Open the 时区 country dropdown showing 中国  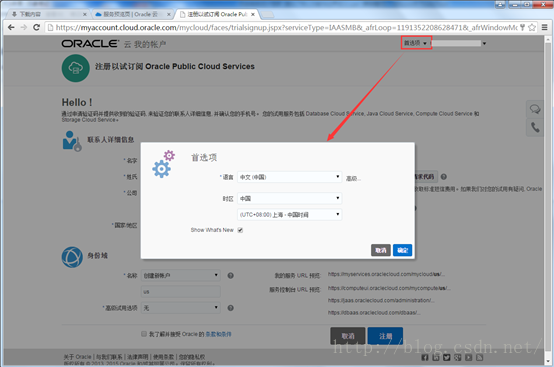(289, 198)
